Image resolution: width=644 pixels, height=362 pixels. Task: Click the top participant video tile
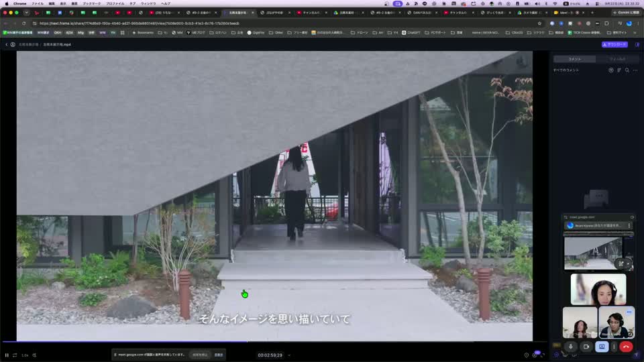point(598,290)
